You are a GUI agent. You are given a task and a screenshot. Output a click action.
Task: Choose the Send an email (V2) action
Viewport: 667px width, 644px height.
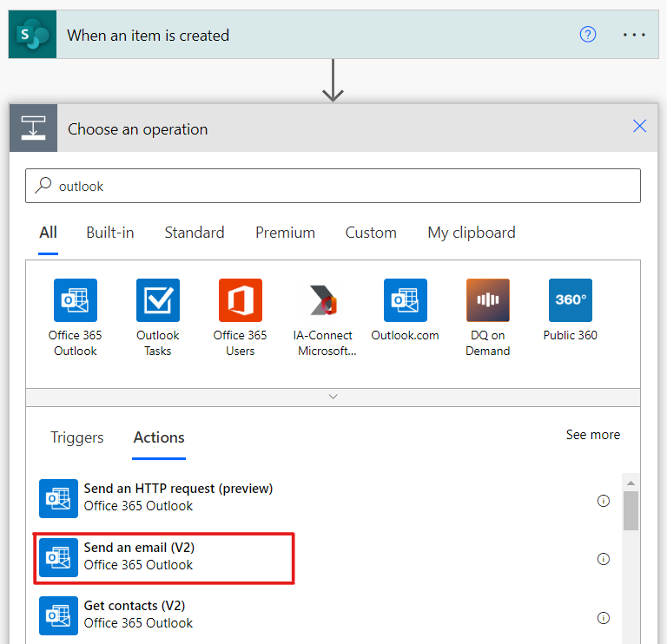164,558
